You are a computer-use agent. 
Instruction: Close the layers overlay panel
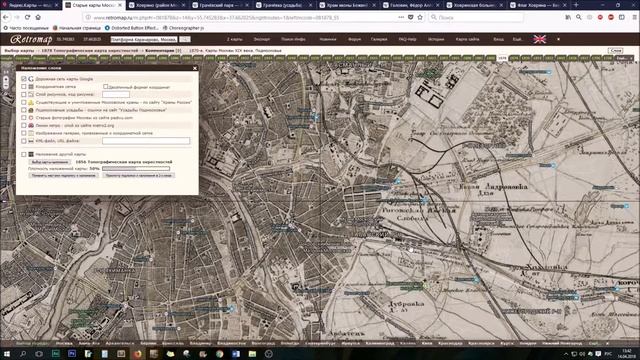point(195,68)
